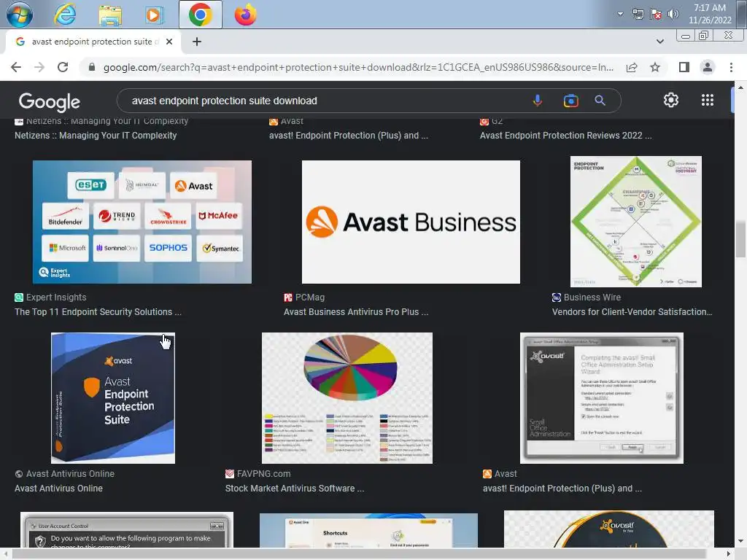The image size is (747, 560).
Task: Open the black avast disc image
Action: 609,529
